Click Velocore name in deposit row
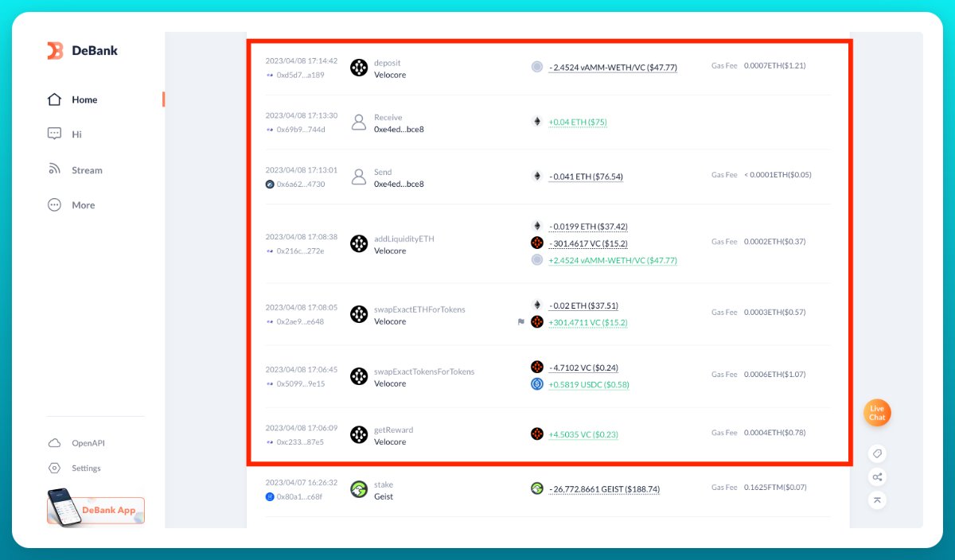 (390, 75)
